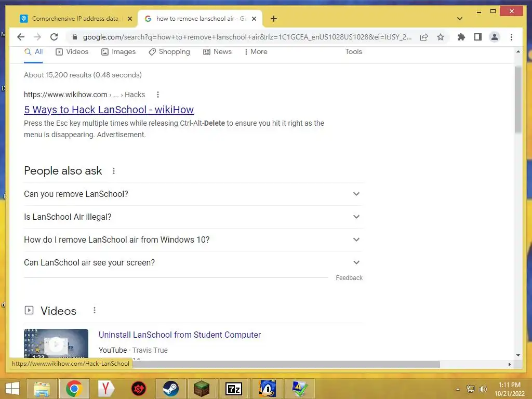Image resolution: width=532 pixels, height=399 pixels.
Task: Click the scroll up arrow
Action: click(518, 51)
